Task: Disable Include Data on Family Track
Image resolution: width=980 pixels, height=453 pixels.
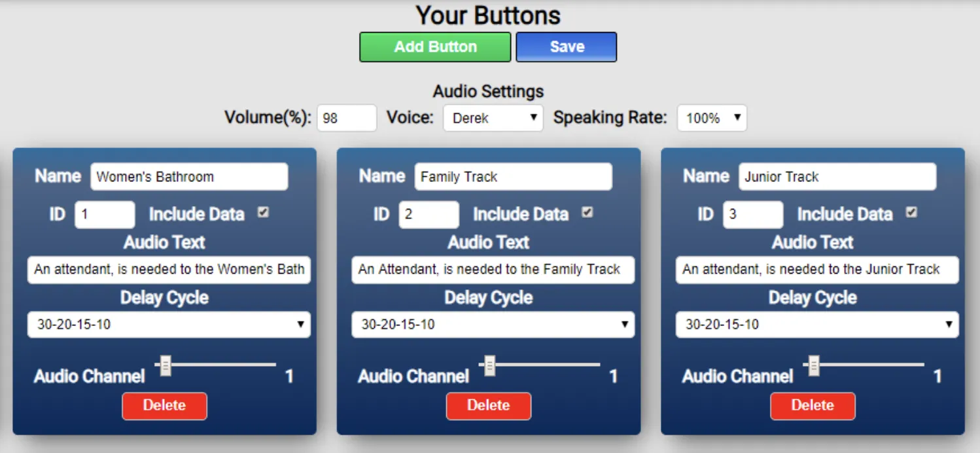Action: pyautogui.click(x=587, y=212)
